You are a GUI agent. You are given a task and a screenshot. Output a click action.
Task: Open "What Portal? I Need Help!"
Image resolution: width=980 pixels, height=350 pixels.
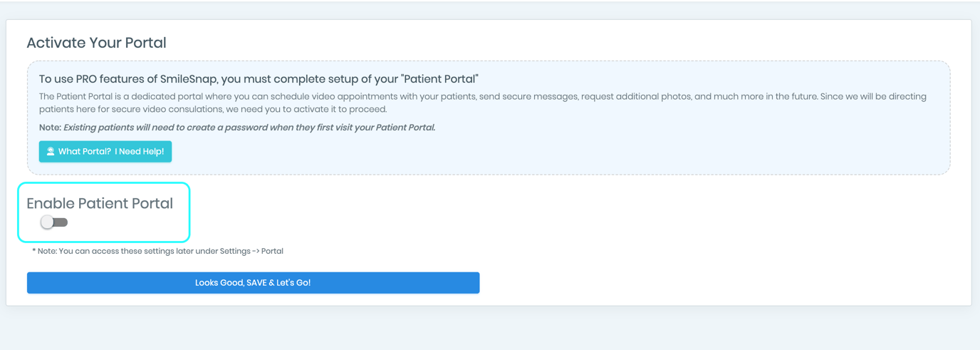(105, 151)
